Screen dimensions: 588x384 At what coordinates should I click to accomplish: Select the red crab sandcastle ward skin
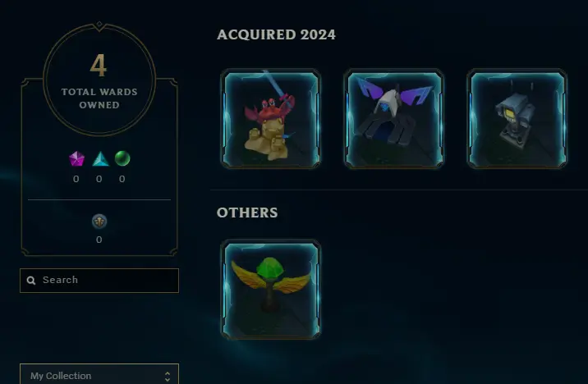270,118
